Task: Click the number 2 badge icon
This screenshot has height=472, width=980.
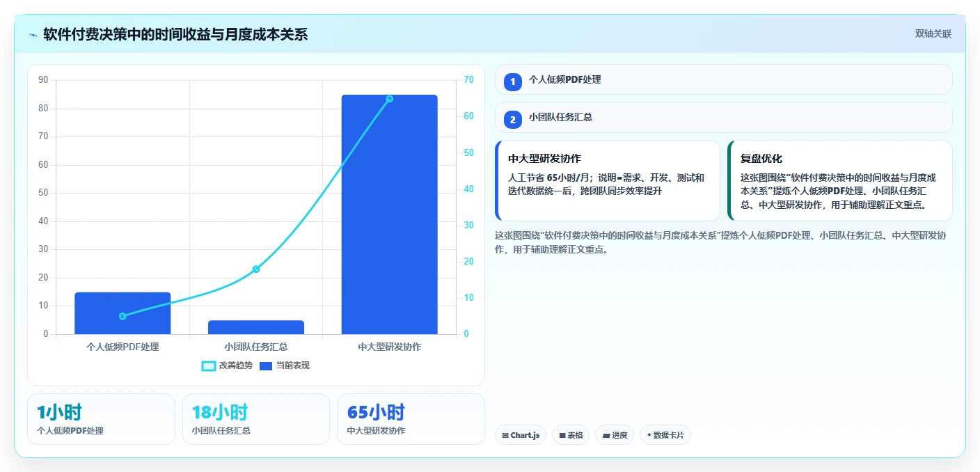Action: [513, 120]
